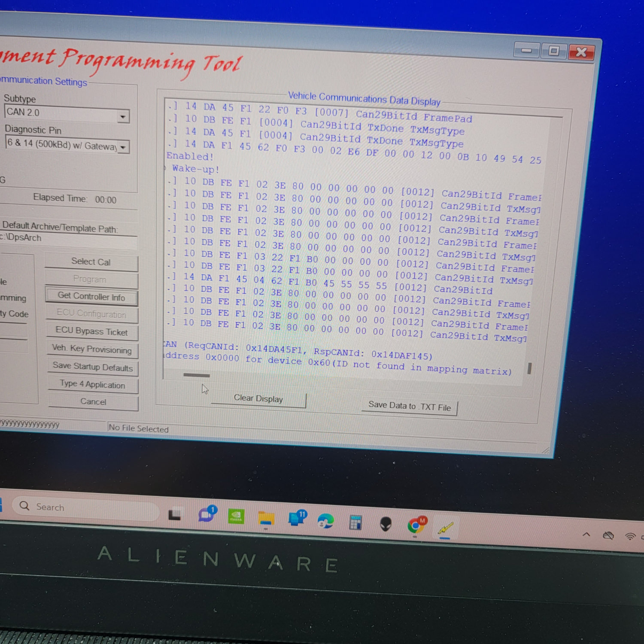This screenshot has width=644, height=644.
Task: Click the disabled ECU Configuration button
Action: click(x=91, y=313)
